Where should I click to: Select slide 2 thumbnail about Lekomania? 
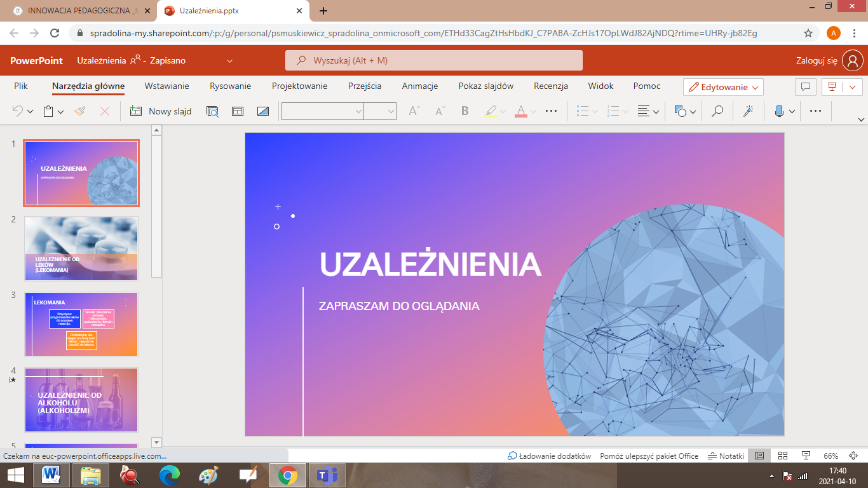pyautogui.click(x=81, y=248)
